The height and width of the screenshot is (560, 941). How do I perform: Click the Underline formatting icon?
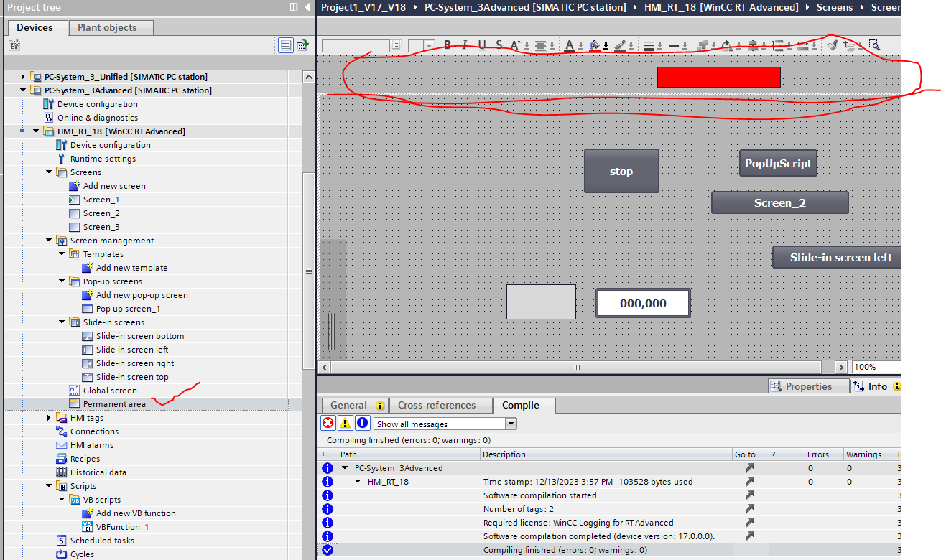pos(482,45)
